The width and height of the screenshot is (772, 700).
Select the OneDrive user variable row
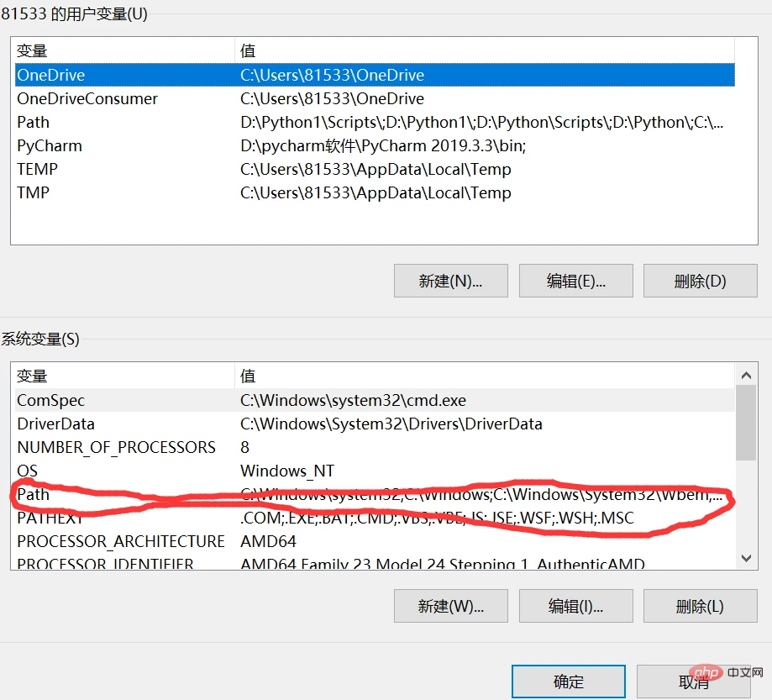click(375, 75)
